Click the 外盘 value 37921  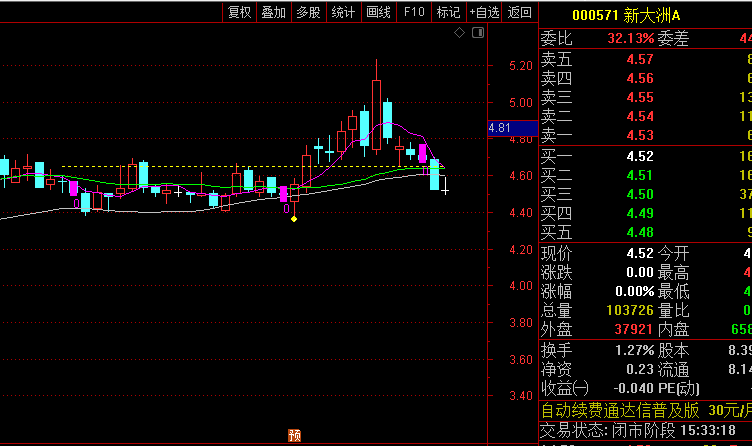point(634,329)
